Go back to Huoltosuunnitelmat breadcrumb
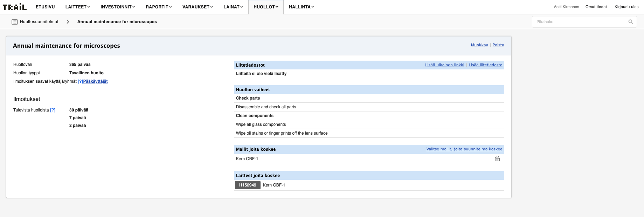Screen dimensions: 644x217 (x=39, y=22)
